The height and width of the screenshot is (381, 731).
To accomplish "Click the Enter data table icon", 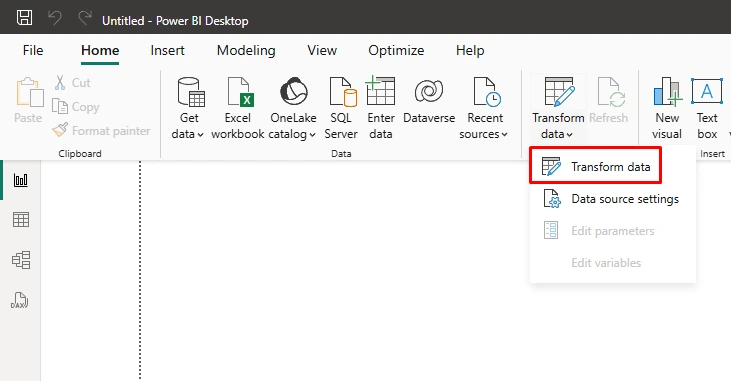I will (x=380, y=91).
